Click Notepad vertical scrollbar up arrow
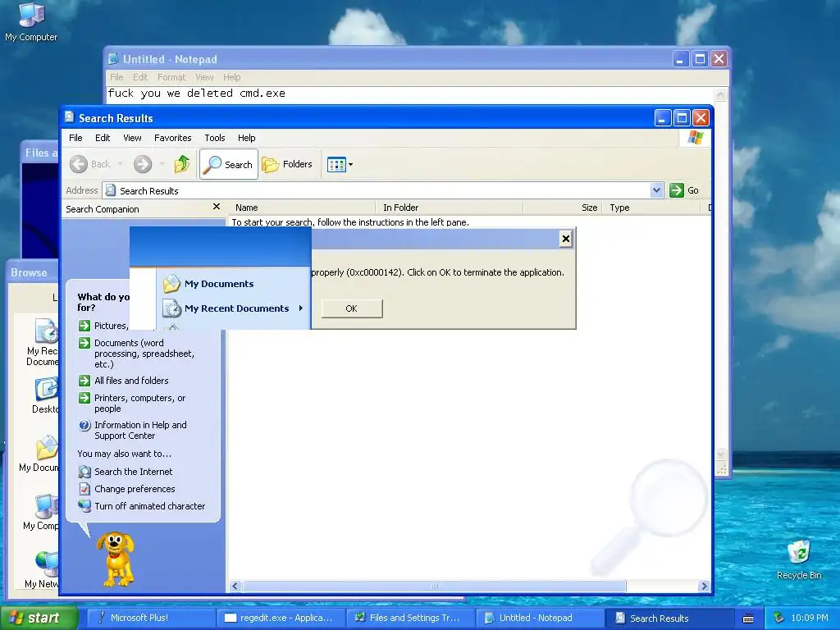Image resolution: width=840 pixels, height=630 pixels. [x=720, y=95]
